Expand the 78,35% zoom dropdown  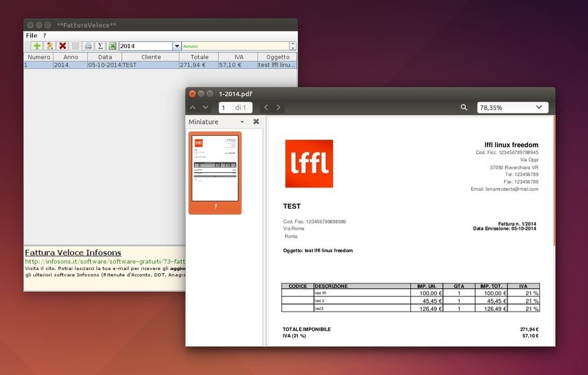click(539, 108)
